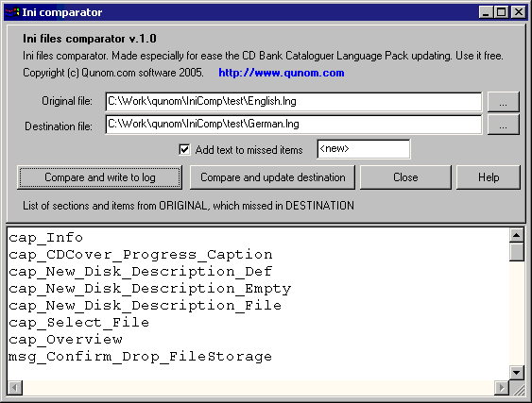Click the list scroll down arrow
Viewport: 532px width, 403px height.
tap(516, 373)
